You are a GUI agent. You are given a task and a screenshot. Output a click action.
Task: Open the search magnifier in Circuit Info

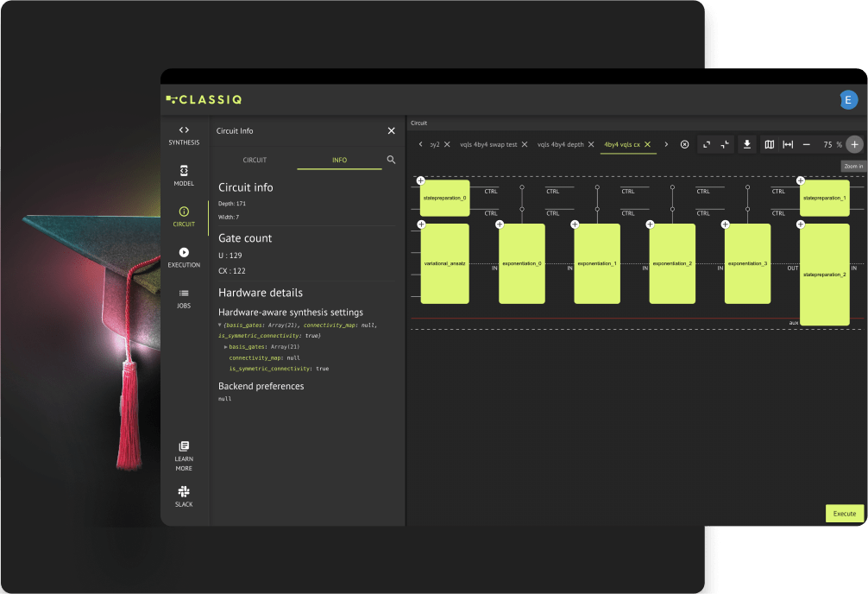tap(393, 160)
